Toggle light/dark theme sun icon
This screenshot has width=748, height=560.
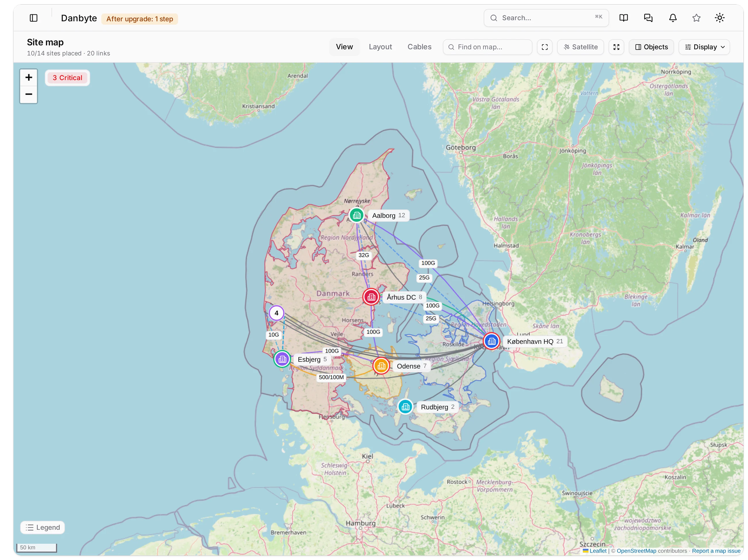pyautogui.click(x=720, y=18)
